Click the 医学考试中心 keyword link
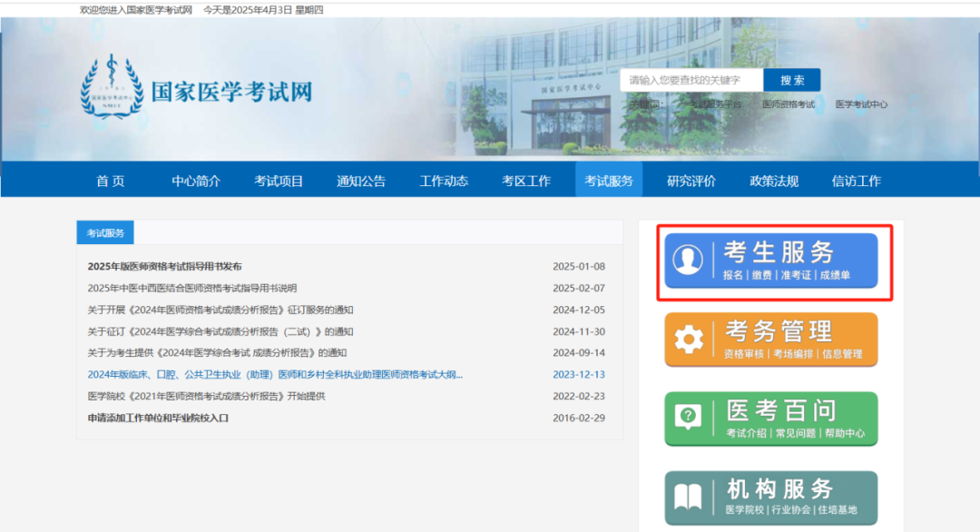The image size is (980, 532). 861,104
